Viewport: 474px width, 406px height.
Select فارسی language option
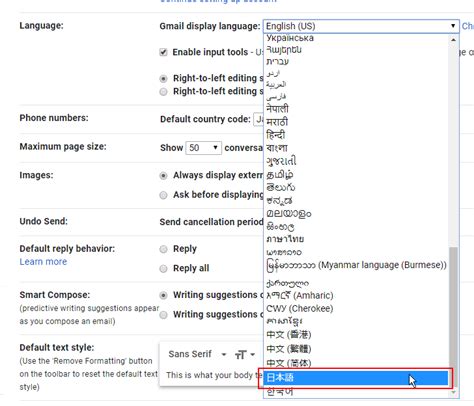pyautogui.click(x=356, y=97)
